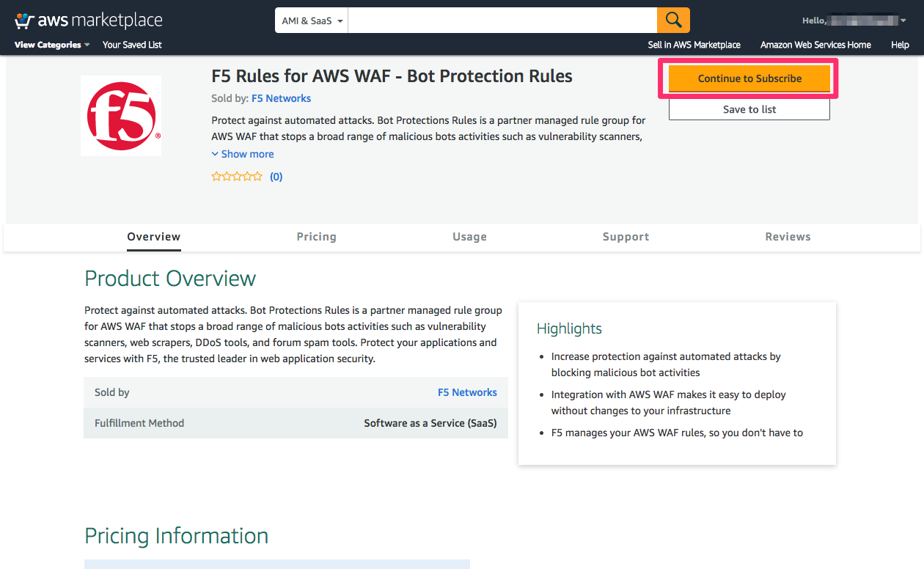Screen dimensions: 924x569
Task: Click Sell in AWS Marketplace link
Action: [x=694, y=45]
